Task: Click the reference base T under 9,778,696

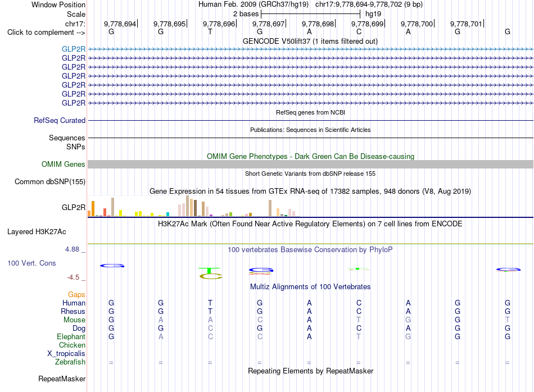Action: click(210, 31)
